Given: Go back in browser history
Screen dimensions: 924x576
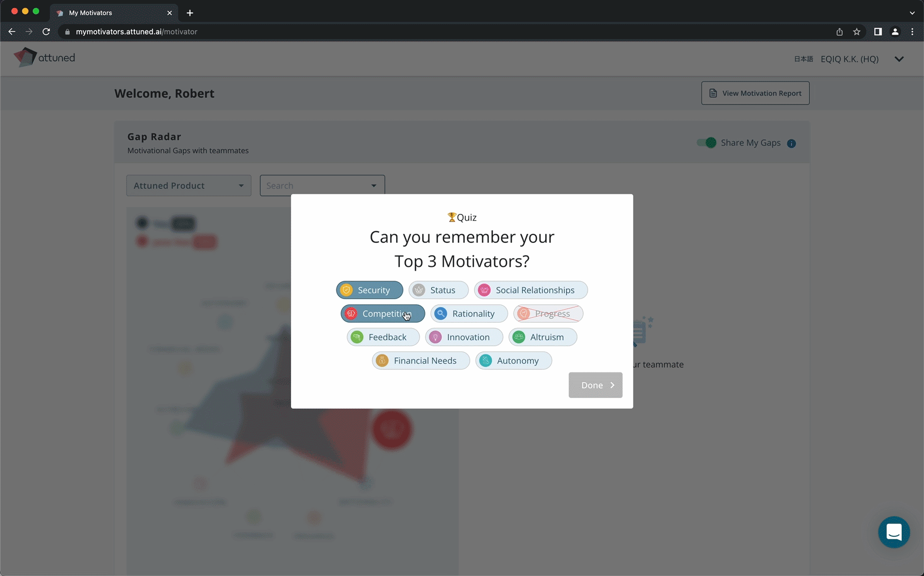Looking at the screenshot, I should tap(12, 32).
